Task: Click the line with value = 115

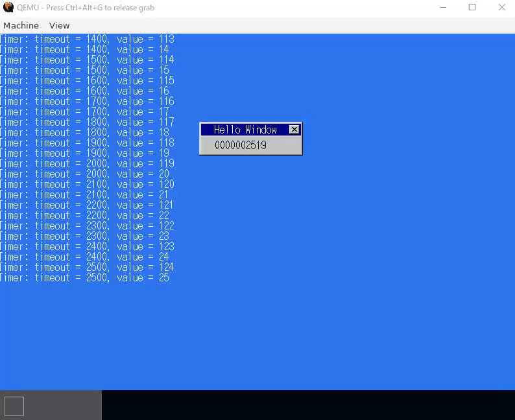Action: (x=87, y=81)
